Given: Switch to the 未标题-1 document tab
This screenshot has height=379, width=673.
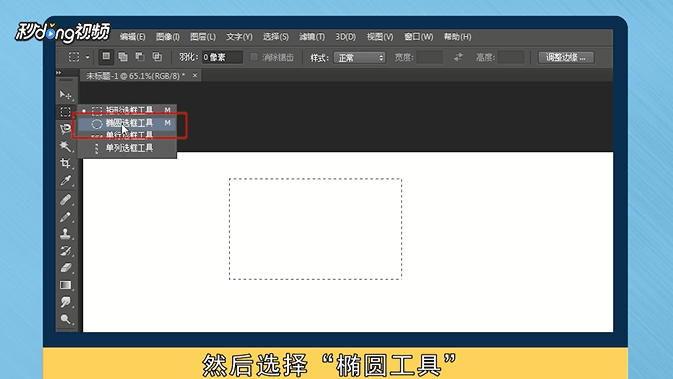Looking at the screenshot, I should pos(136,76).
